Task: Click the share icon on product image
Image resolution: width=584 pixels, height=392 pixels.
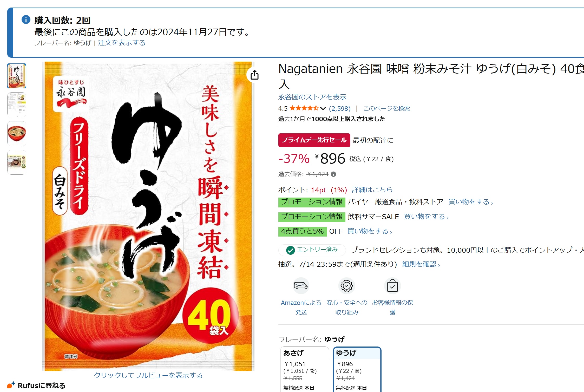Action: [254, 75]
